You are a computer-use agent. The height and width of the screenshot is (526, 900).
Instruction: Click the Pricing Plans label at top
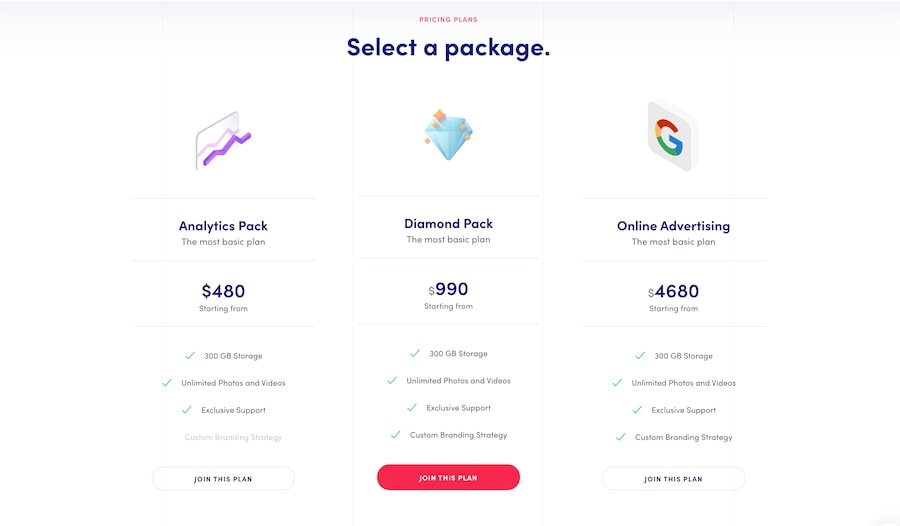(448, 19)
